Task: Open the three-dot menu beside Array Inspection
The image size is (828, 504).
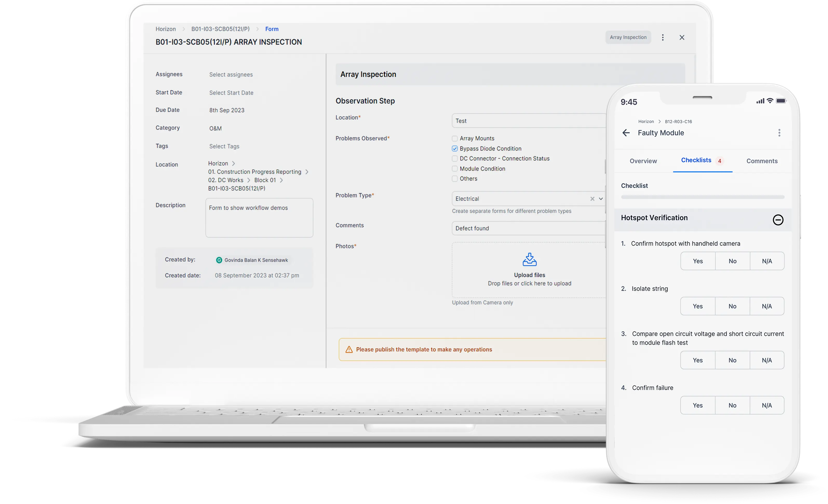Action: (x=663, y=37)
